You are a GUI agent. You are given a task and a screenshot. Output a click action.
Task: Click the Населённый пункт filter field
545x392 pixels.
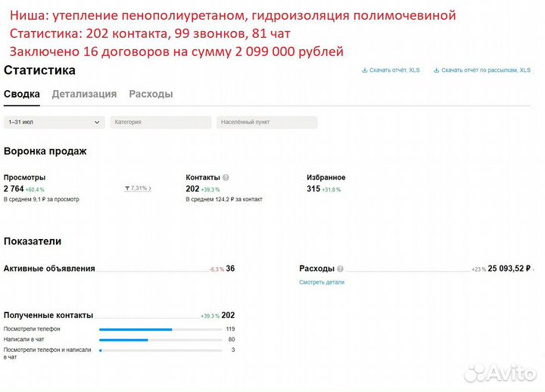(267, 123)
